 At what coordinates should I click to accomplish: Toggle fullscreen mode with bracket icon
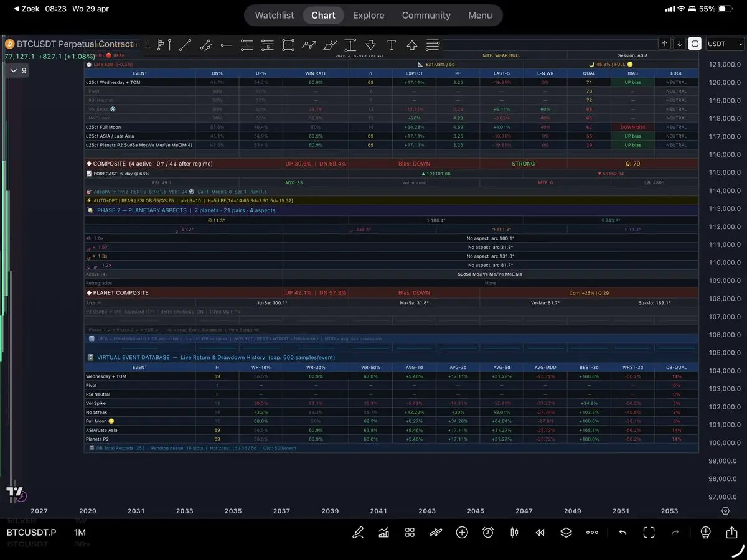(649, 533)
